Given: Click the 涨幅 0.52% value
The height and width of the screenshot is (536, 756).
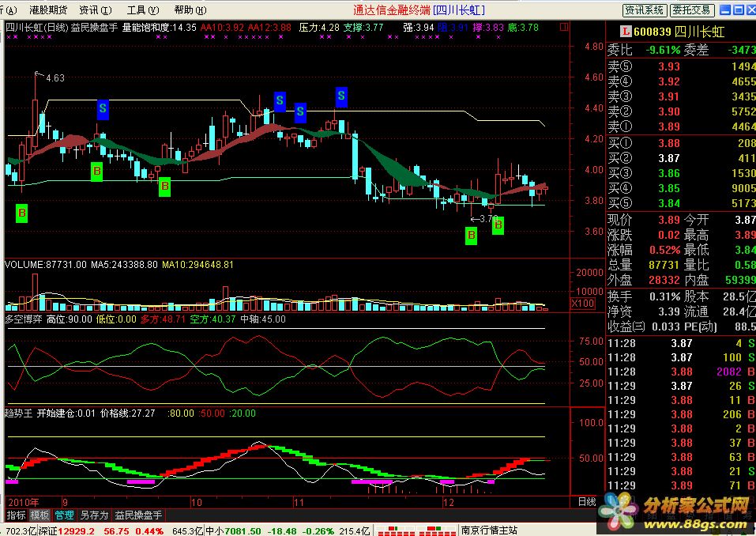Looking at the screenshot, I should (665, 251).
